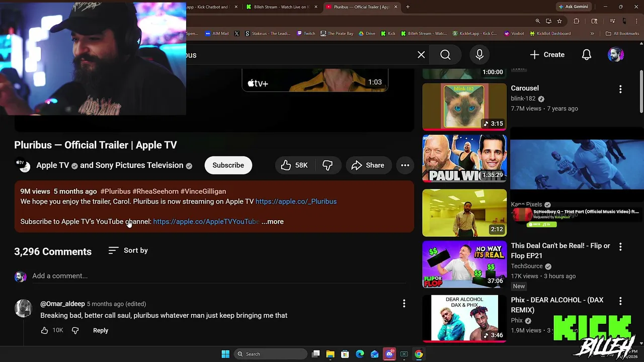Open options menu for Omar_aldeep's comment
The width and height of the screenshot is (644, 362).
click(x=404, y=303)
